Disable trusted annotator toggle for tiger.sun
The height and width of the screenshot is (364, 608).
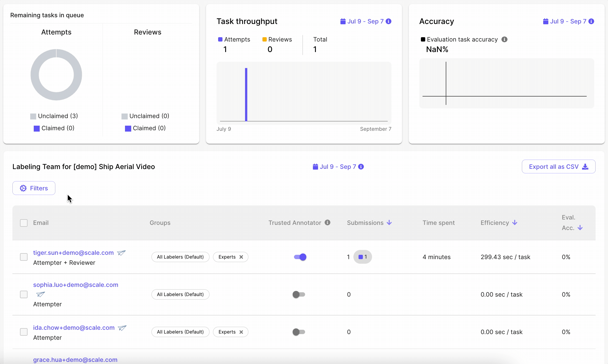tap(300, 257)
